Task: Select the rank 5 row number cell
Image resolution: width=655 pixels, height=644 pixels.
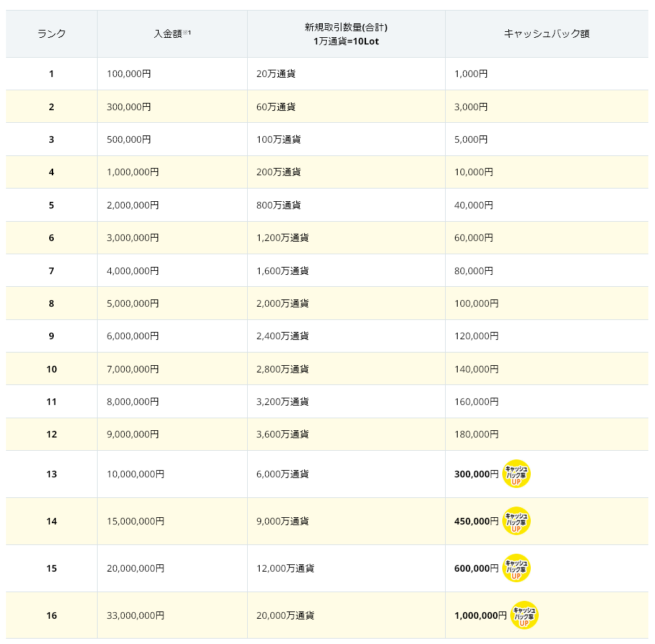Action: tap(50, 204)
